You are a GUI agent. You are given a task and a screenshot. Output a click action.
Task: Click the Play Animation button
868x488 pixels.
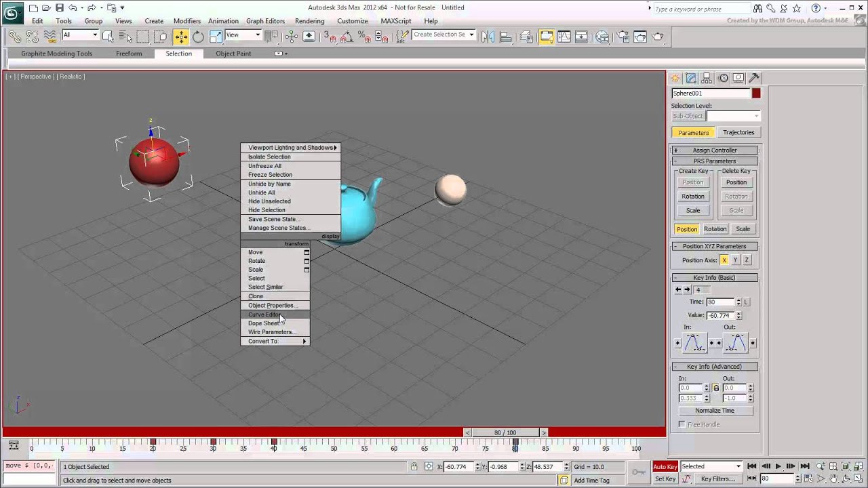pos(778,466)
